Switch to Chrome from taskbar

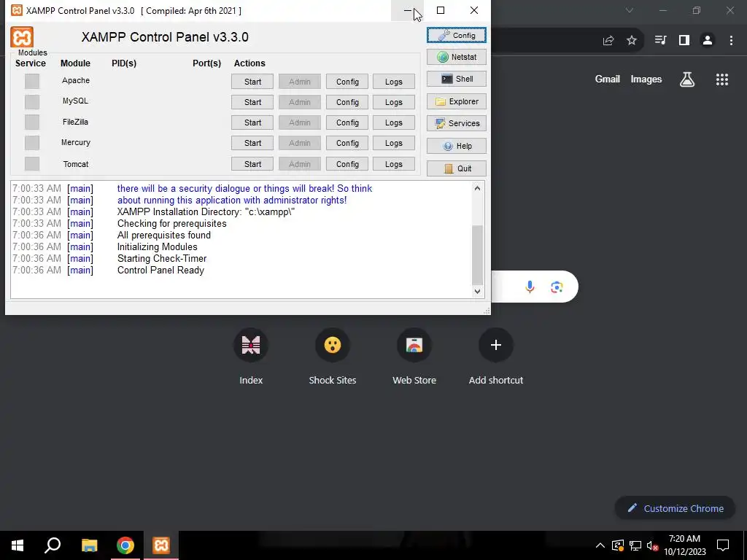[x=125, y=545]
